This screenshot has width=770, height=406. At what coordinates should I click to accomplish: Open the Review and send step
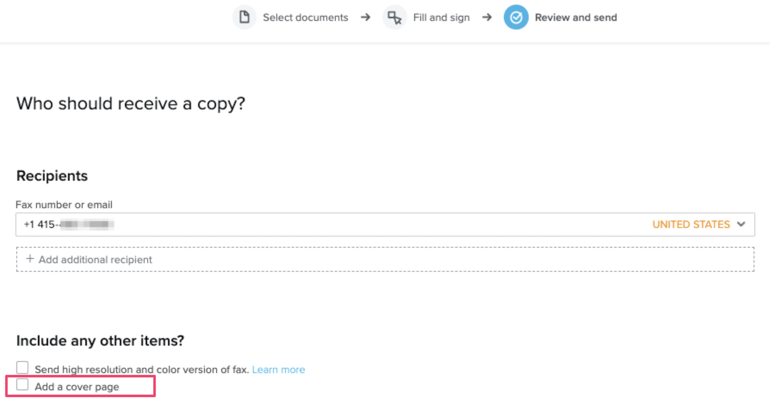(x=576, y=18)
